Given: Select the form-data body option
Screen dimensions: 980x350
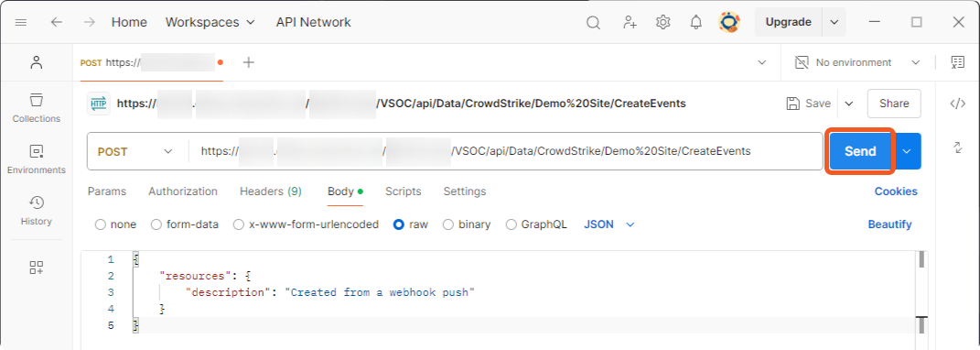Looking at the screenshot, I should tap(185, 224).
